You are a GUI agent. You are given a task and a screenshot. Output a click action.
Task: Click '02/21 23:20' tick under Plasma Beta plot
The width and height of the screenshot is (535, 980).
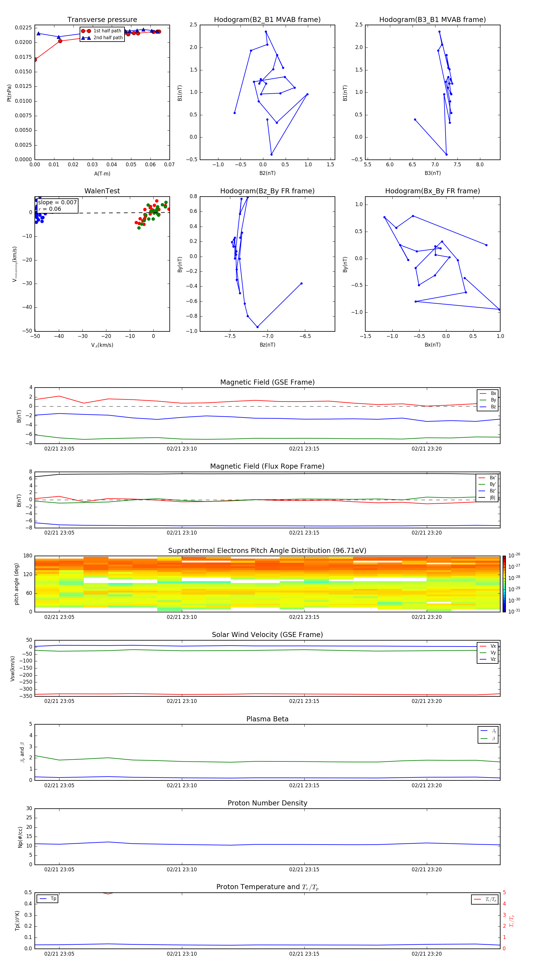[x=427, y=785]
